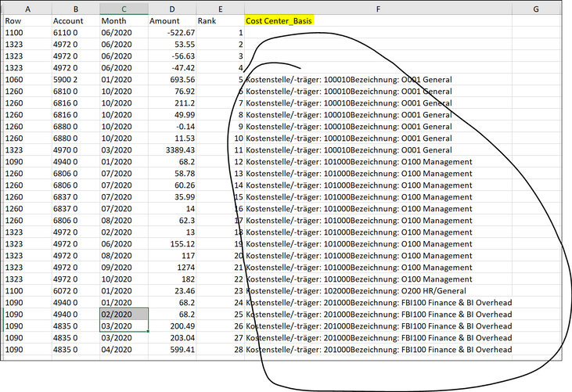
Task: Select the Rank 24 Finance & BI Overhead cell
Action: coord(378,302)
